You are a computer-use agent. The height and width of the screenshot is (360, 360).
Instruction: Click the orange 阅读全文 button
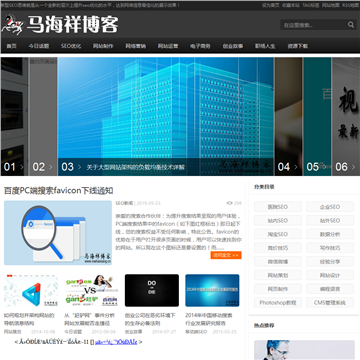(x=226, y=255)
